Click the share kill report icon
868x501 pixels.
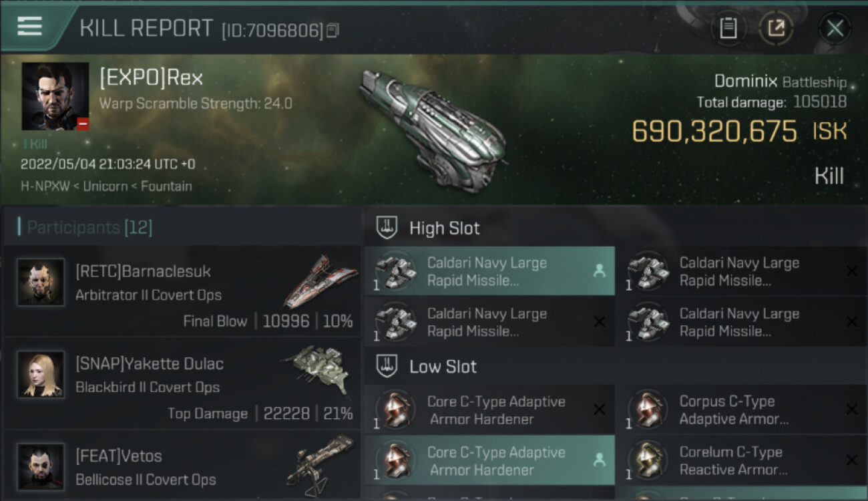(775, 28)
